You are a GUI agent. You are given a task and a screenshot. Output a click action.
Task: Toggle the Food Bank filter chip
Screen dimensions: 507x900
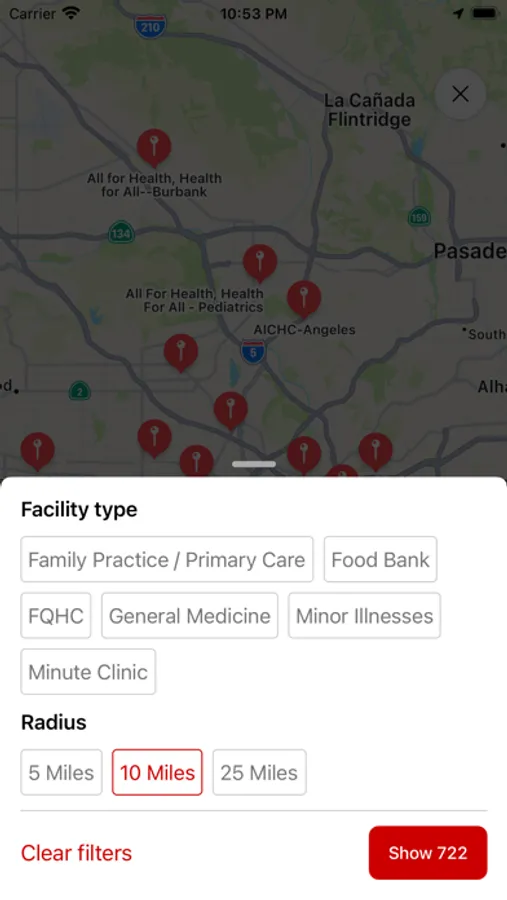point(380,560)
